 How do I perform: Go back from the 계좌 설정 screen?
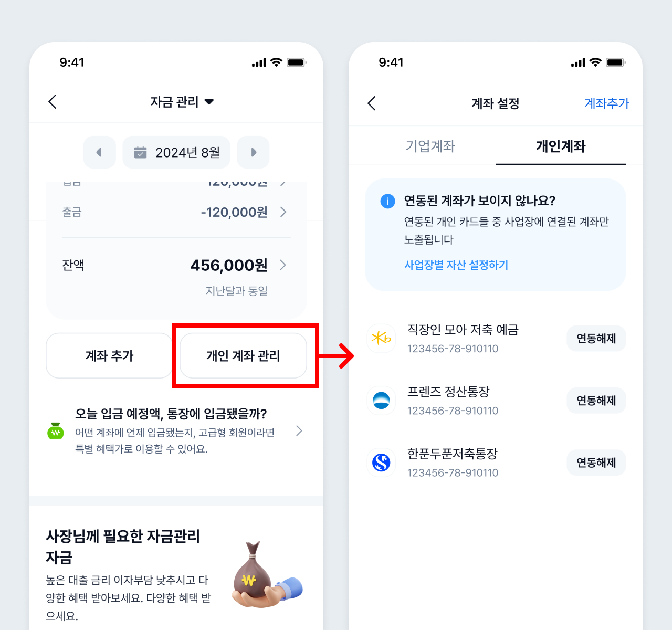(372, 103)
